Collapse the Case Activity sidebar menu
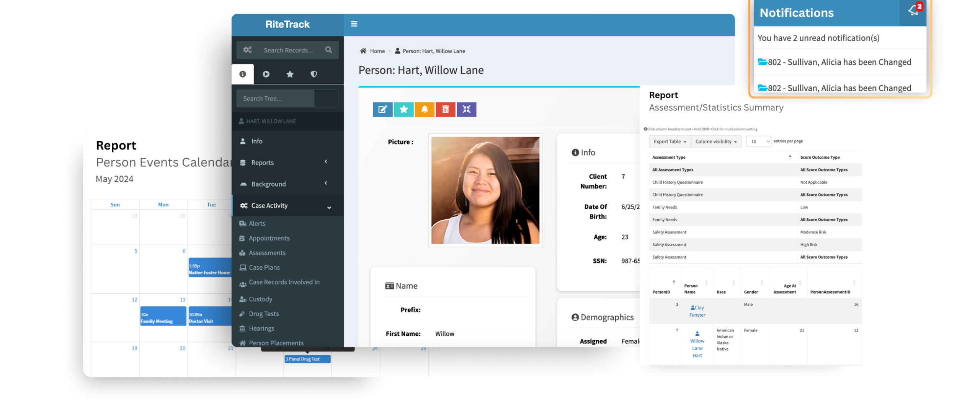This screenshot has width=980, height=403. (287, 205)
